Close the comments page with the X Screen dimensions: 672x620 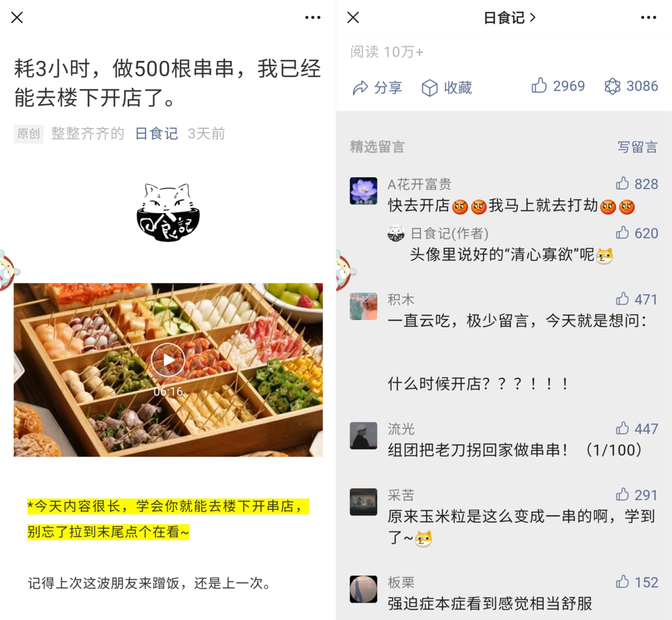(x=353, y=17)
